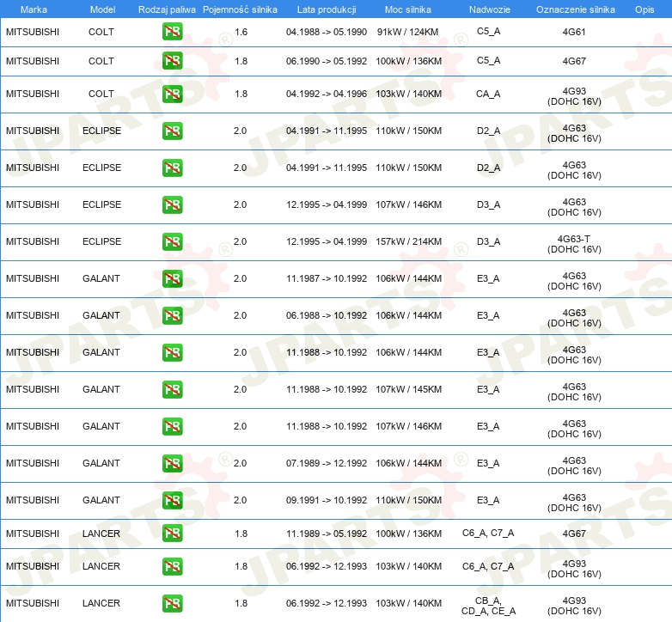
Task: Click the fuel icon for the Colt 4G67 row
Action: [172, 62]
